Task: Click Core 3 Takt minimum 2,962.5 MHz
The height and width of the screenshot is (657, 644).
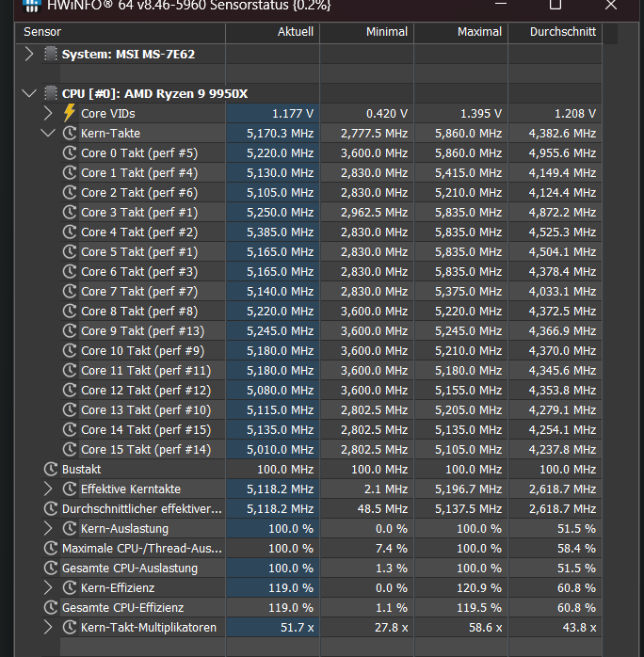Action: [374, 213]
